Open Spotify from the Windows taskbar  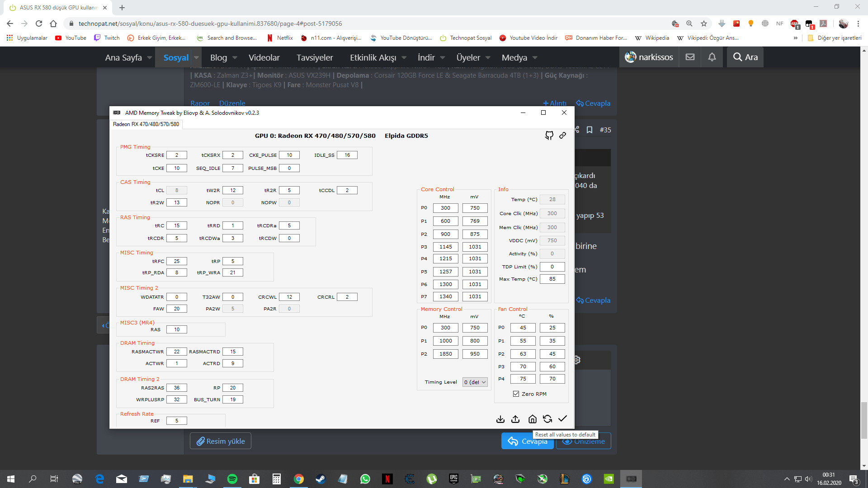pos(232,479)
